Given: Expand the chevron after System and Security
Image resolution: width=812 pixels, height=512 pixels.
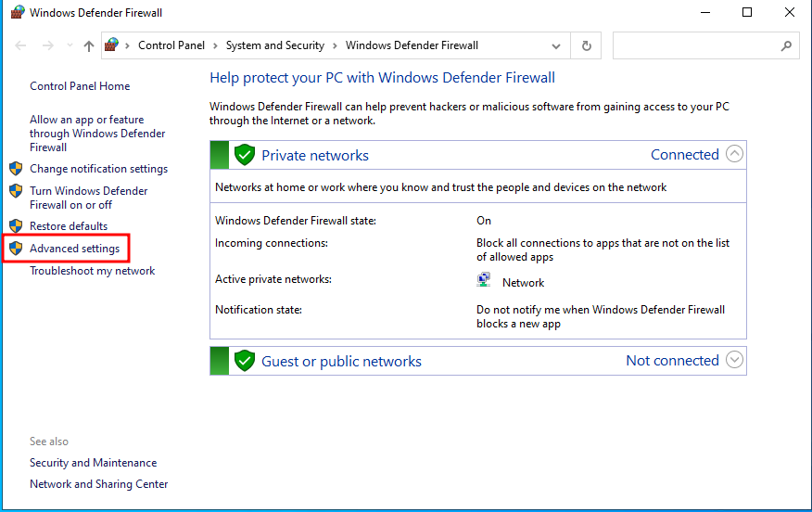Looking at the screenshot, I should [335, 45].
